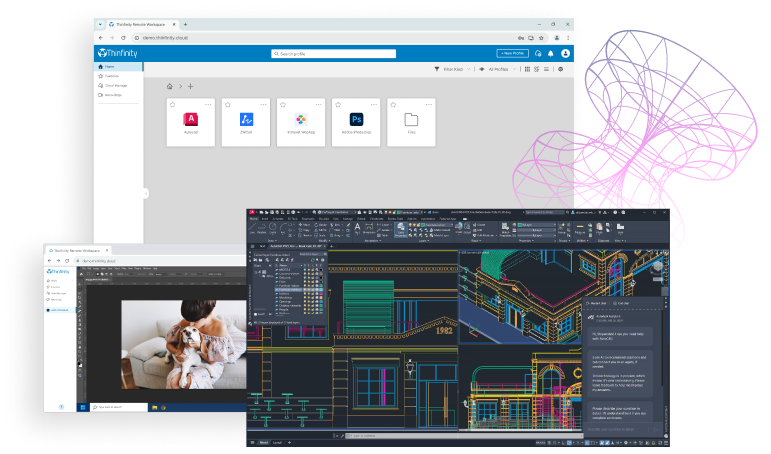Select Home in the left sidebar
The height and width of the screenshot is (454, 771).
(x=109, y=67)
